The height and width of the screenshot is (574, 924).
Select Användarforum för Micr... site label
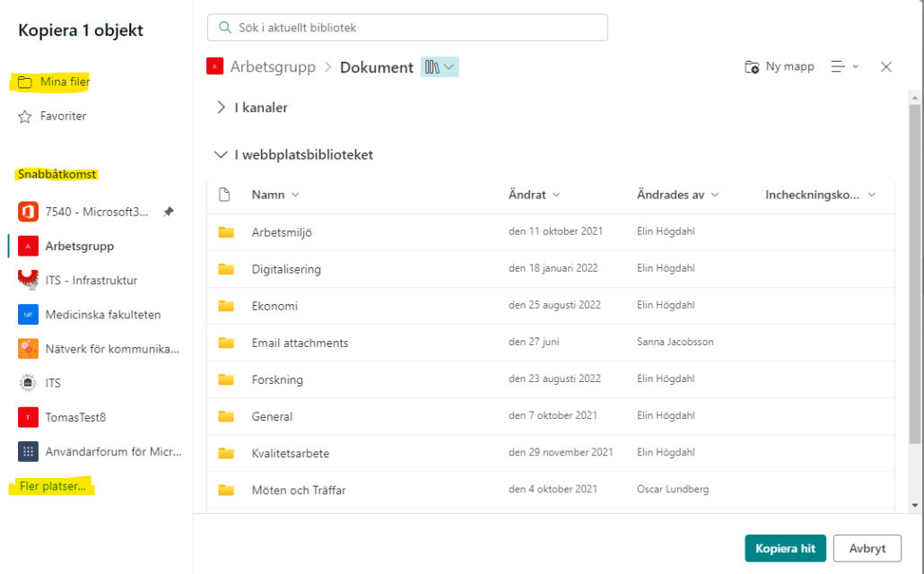click(x=113, y=451)
